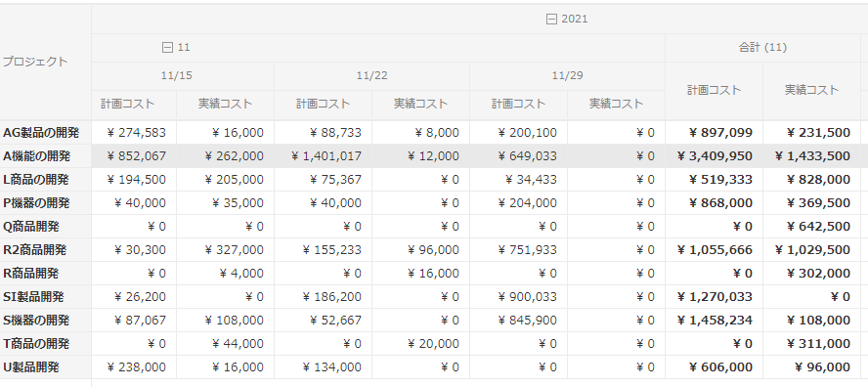868x387 pixels.
Task: Select the 11/29 week header
Action: (567, 76)
